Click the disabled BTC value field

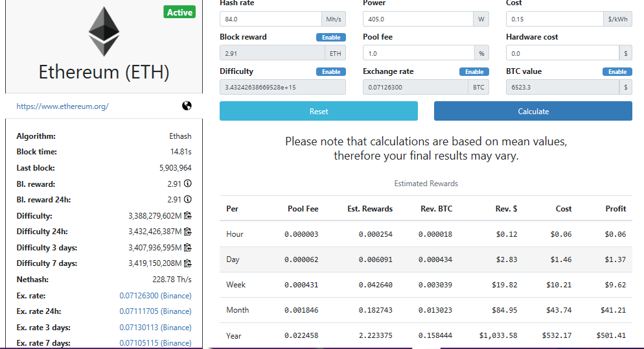(x=562, y=87)
